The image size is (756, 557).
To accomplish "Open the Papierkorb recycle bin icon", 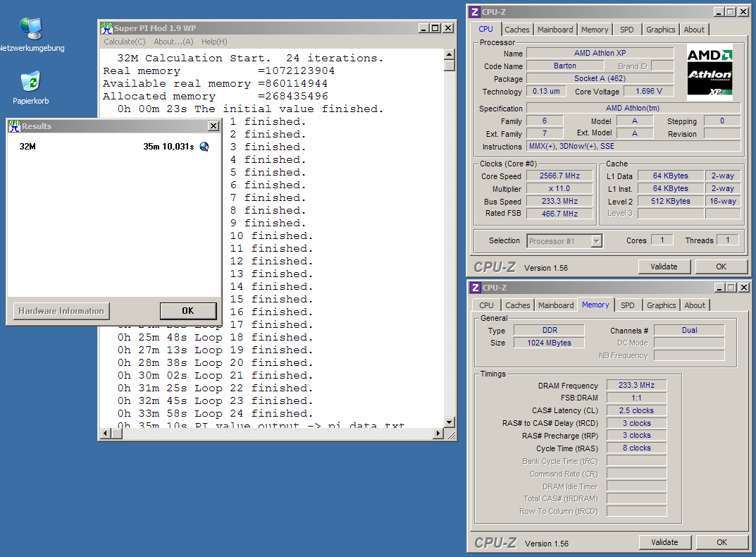I will click(31, 88).
